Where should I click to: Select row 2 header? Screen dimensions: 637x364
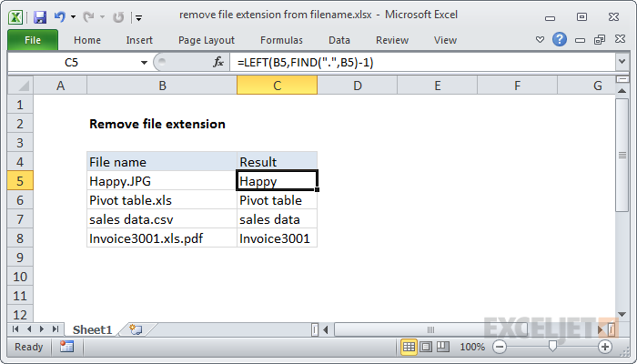tap(20, 124)
